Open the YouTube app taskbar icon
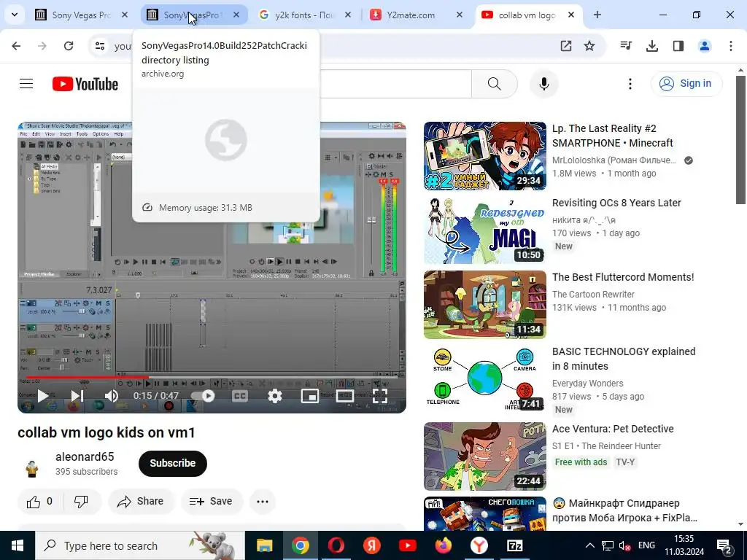 [x=407, y=545]
